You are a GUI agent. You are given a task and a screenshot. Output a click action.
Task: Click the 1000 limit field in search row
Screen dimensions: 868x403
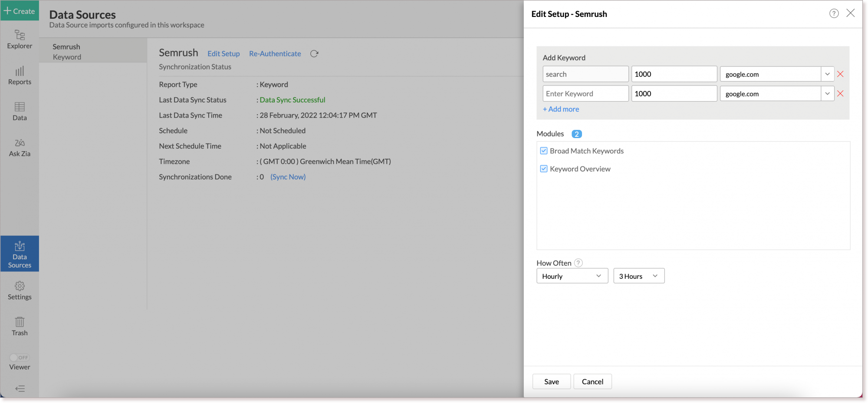[x=674, y=74]
